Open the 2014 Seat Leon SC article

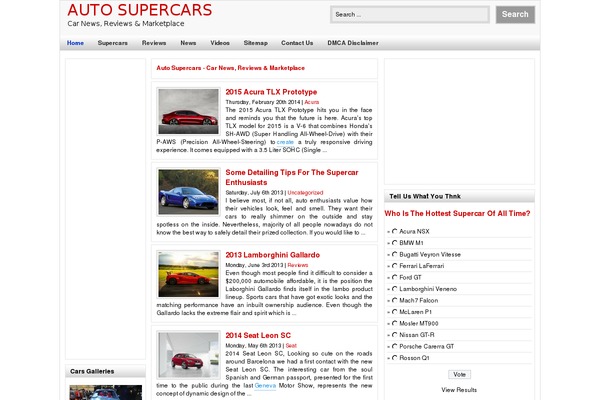tap(258, 335)
